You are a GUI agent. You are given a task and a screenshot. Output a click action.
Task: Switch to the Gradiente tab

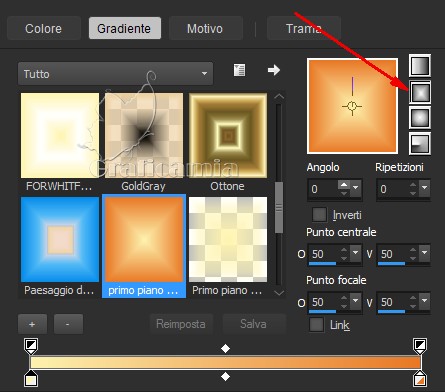(x=124, y=28)
